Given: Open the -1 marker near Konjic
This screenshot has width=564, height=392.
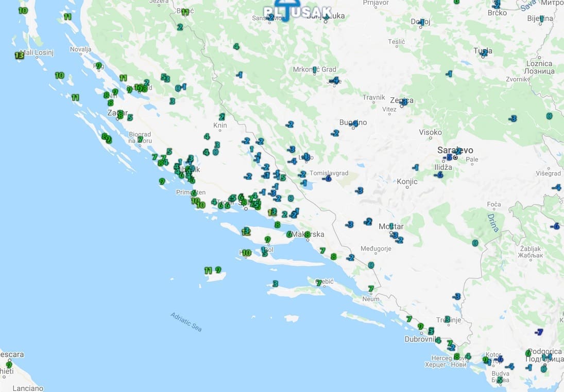Looking at the screenshot, I should pos(415,167).
